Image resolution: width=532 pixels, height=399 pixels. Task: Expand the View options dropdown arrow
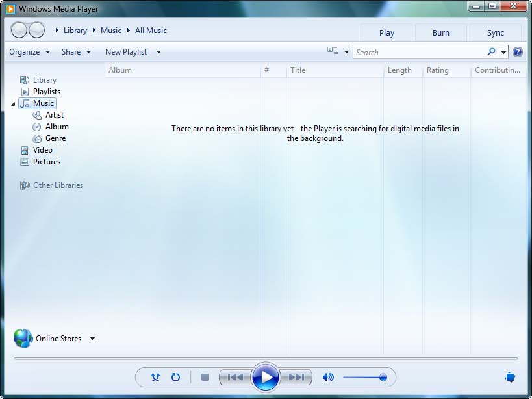tap(346, 52)
